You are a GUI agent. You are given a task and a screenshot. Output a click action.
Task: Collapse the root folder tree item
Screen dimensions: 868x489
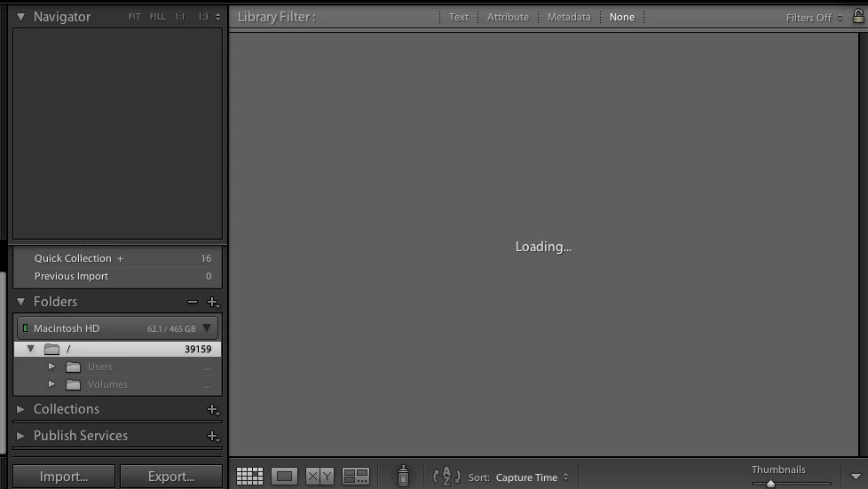point(31,349)
